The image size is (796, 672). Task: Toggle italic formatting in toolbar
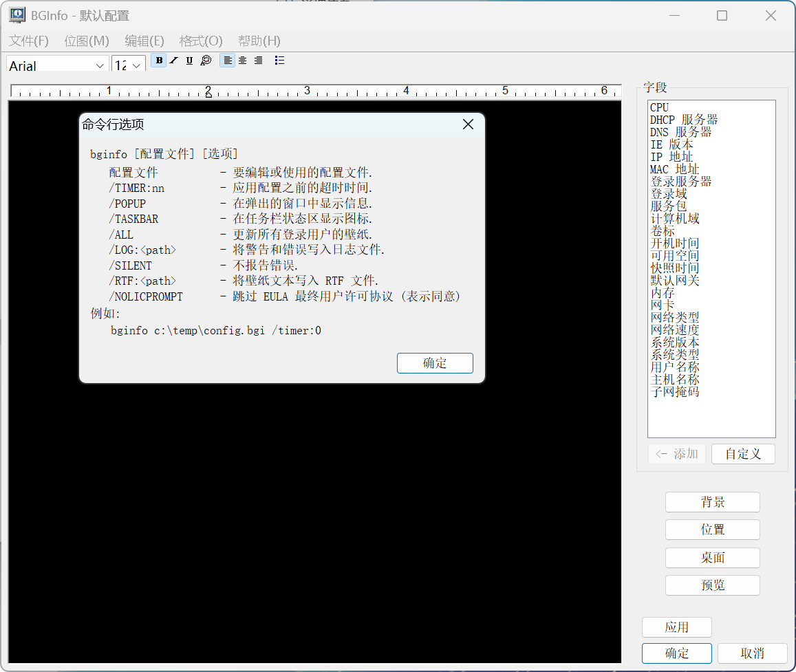pyautogui.click(x=174, y=61)
